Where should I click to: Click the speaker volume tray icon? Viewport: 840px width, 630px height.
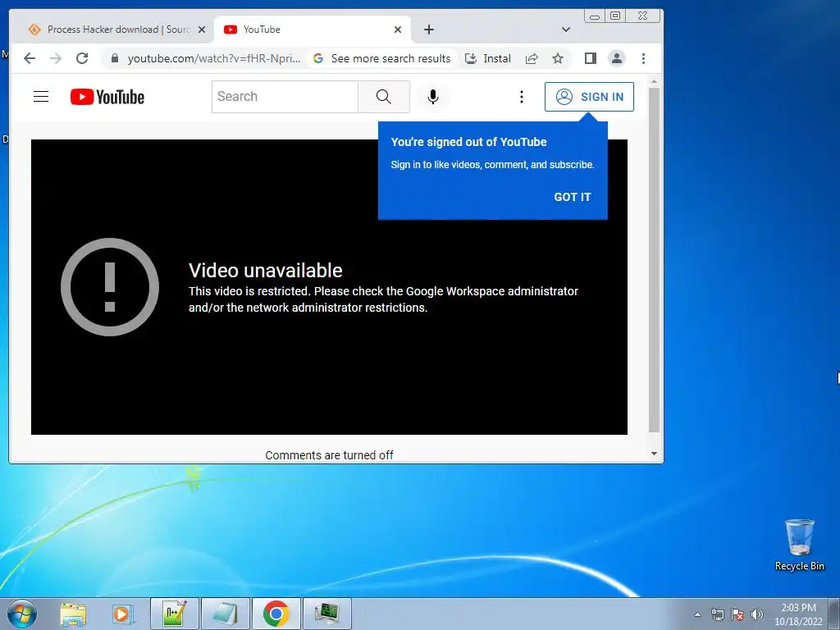coord(756,614)
